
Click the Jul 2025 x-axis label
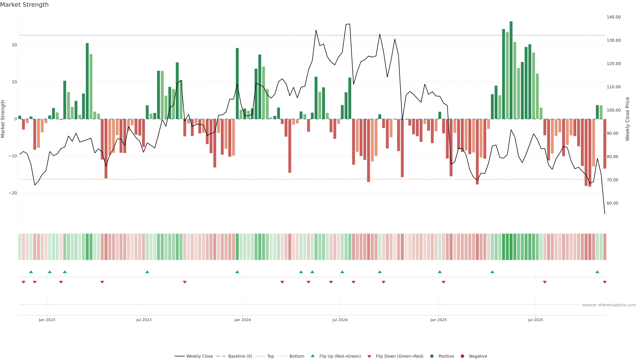coord(535,320)
